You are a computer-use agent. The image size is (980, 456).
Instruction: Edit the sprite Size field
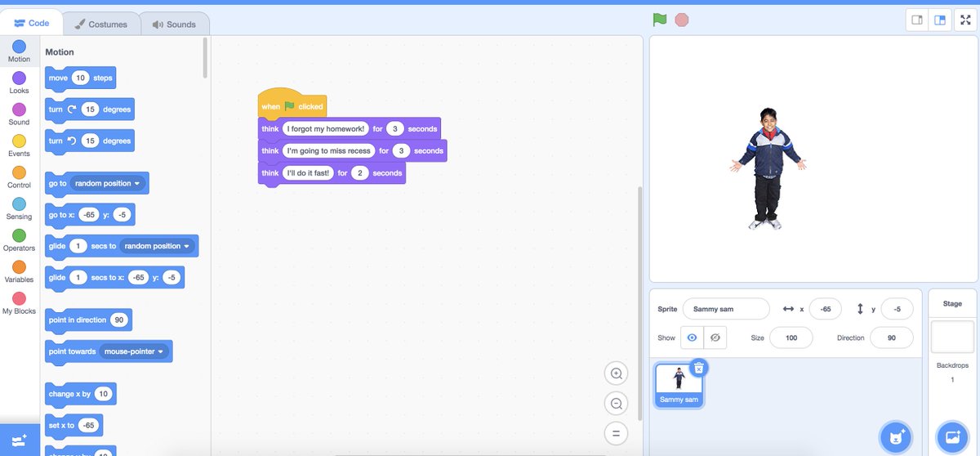pos(791,338)
